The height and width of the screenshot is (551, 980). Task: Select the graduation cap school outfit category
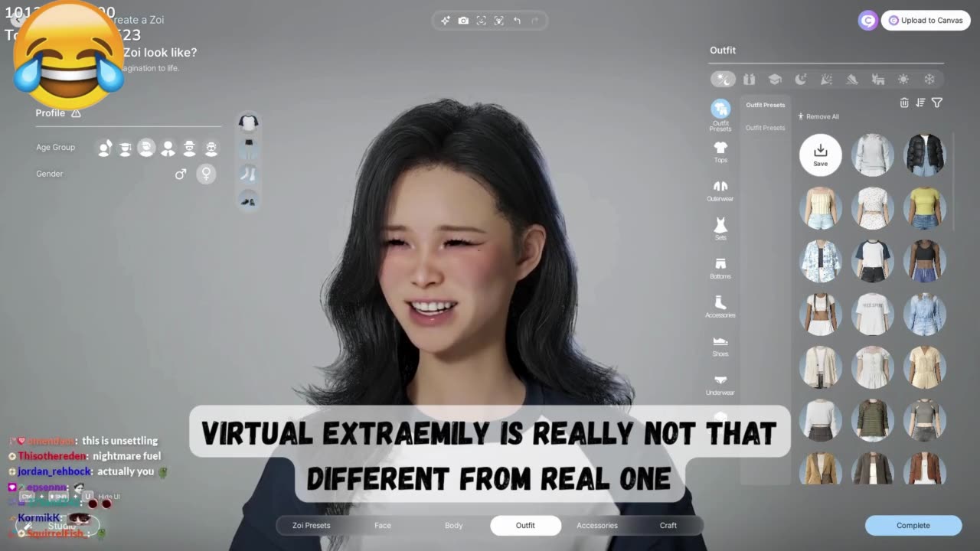pyautogui.click(x=775, y=79)
